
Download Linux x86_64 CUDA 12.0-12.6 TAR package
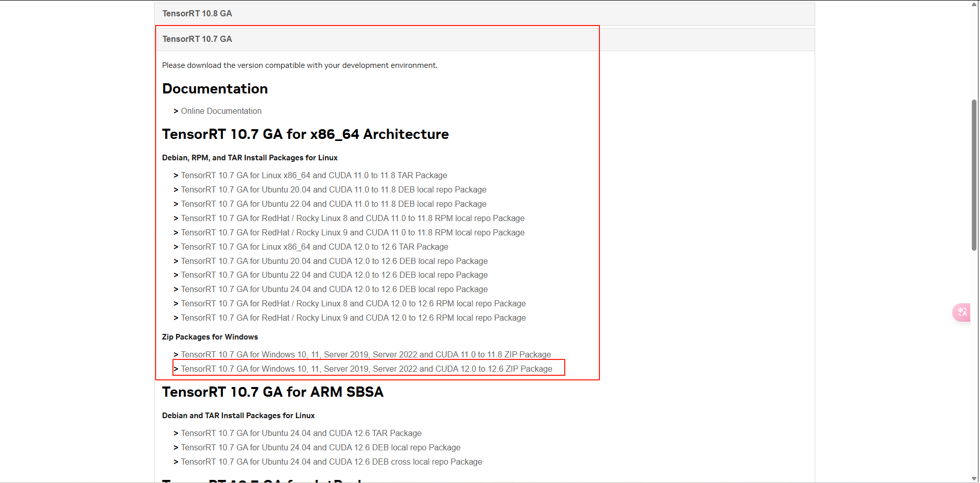(x=315, y=247)
